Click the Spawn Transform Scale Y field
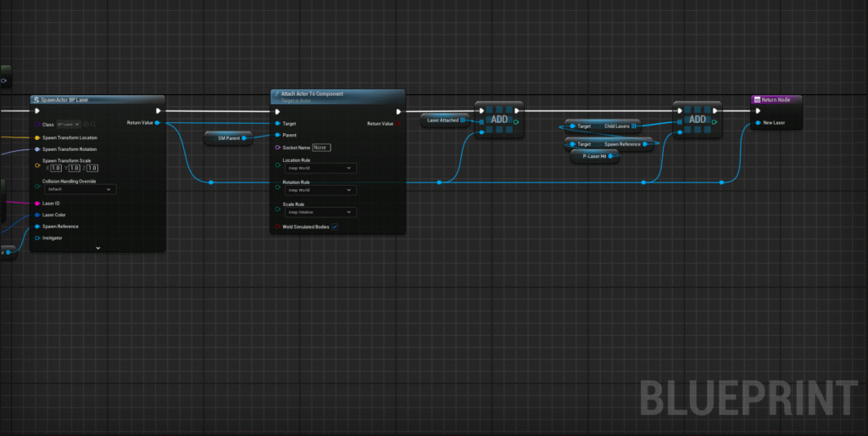The height and width of the screenshot is (436, 868). coord(75,168)
